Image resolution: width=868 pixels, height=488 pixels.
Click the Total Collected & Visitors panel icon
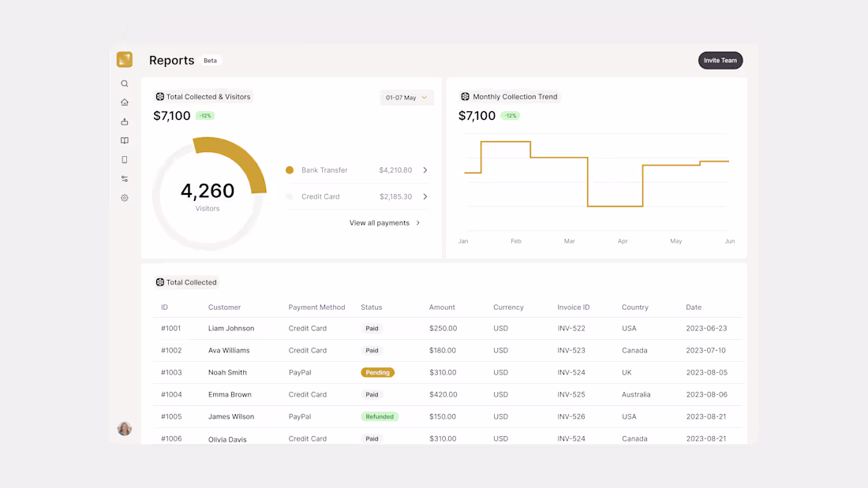click(158, 96)
